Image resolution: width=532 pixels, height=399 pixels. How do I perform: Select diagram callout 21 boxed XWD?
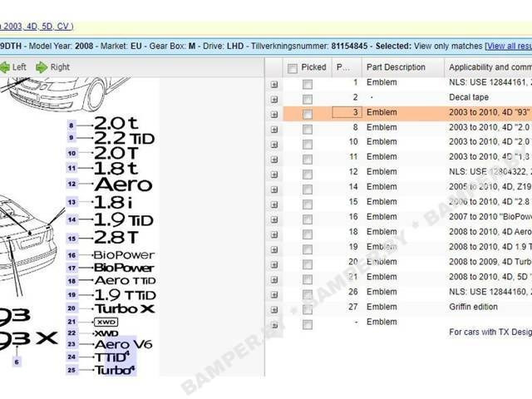(72, 322)
